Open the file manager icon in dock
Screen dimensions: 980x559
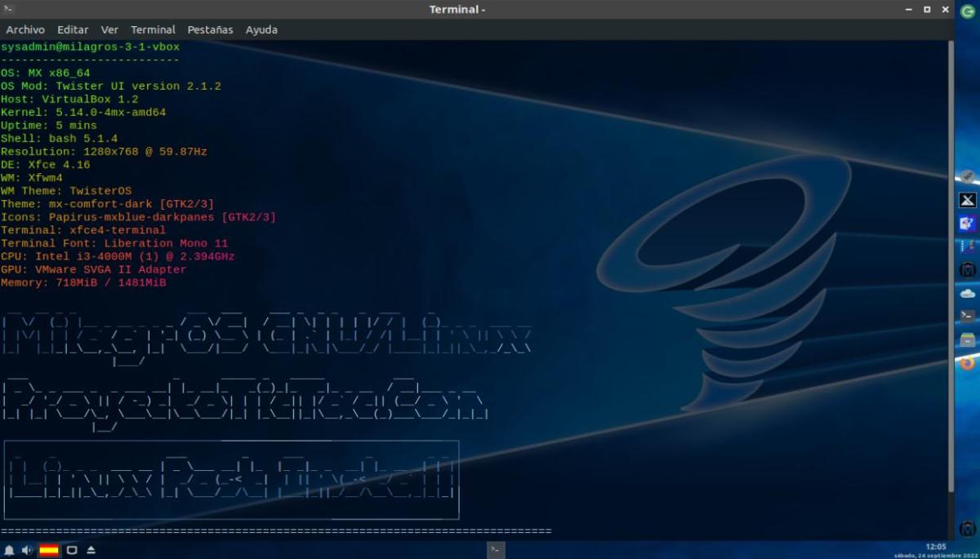tap(967, 339)
